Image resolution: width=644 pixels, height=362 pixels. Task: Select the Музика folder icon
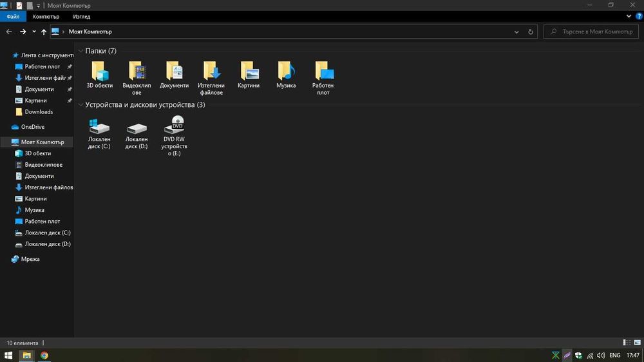click(286, 71)
